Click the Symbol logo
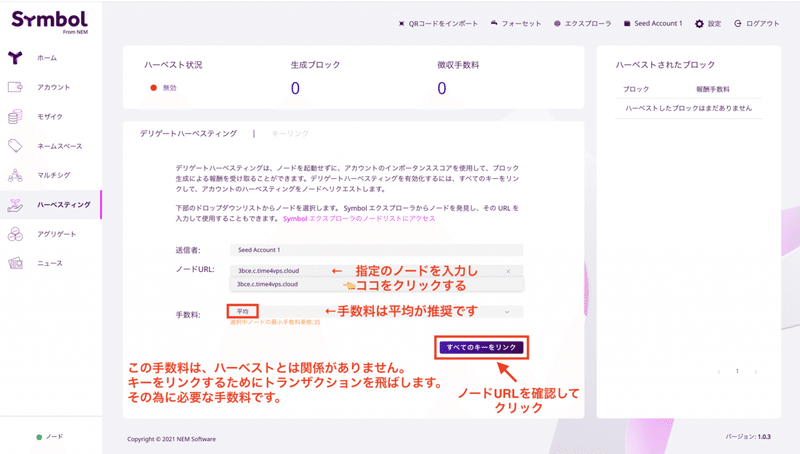The width and height of the screenshot is (800, 454). [x=49, y=22]
